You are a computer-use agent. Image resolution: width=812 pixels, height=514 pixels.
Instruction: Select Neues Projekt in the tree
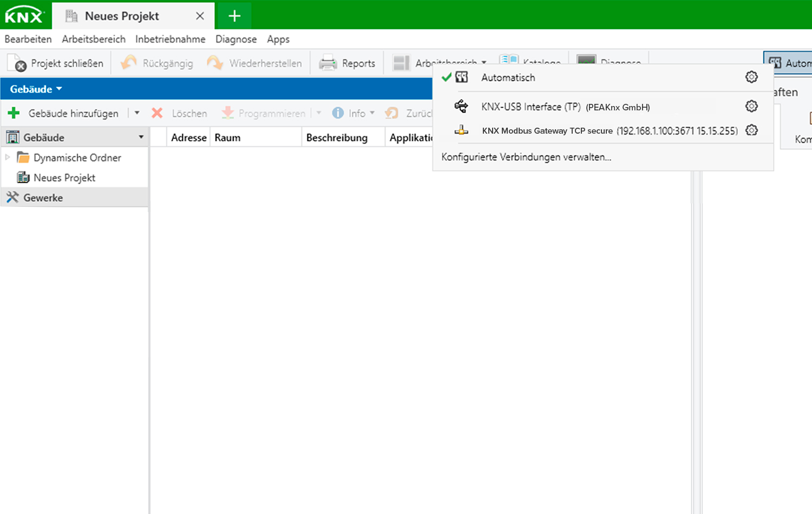[x=56, y=177]
